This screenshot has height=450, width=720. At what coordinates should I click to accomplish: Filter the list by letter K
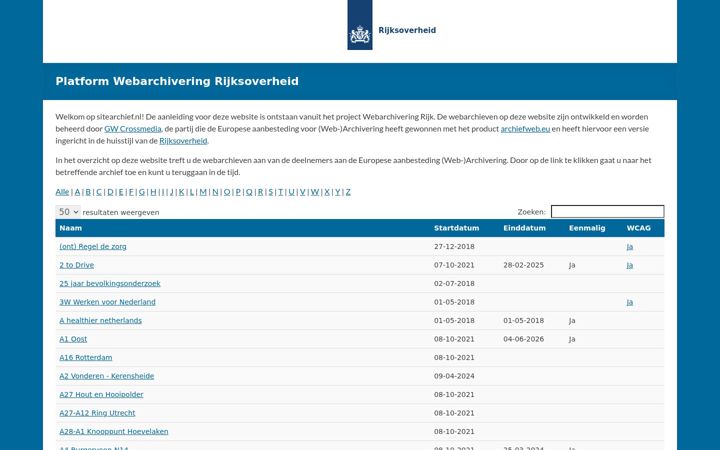[x=181, y=192]
